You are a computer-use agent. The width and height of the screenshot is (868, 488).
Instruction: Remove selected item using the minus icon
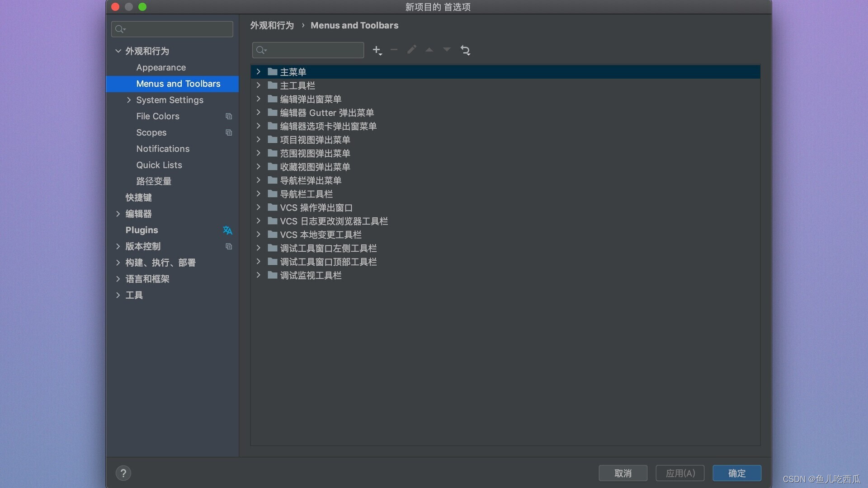[x=393, y=50]
